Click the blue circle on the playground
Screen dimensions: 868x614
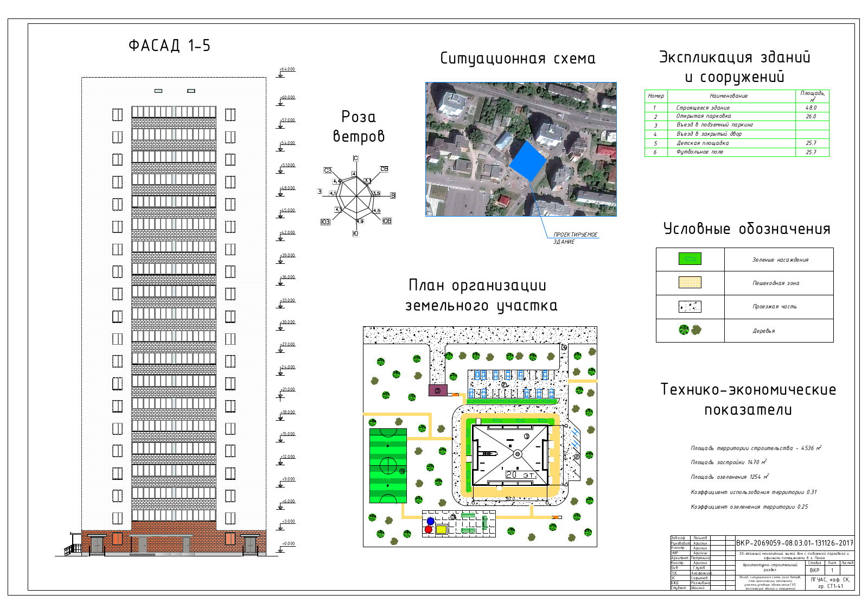pyautogui.click(x=431, y=521)
